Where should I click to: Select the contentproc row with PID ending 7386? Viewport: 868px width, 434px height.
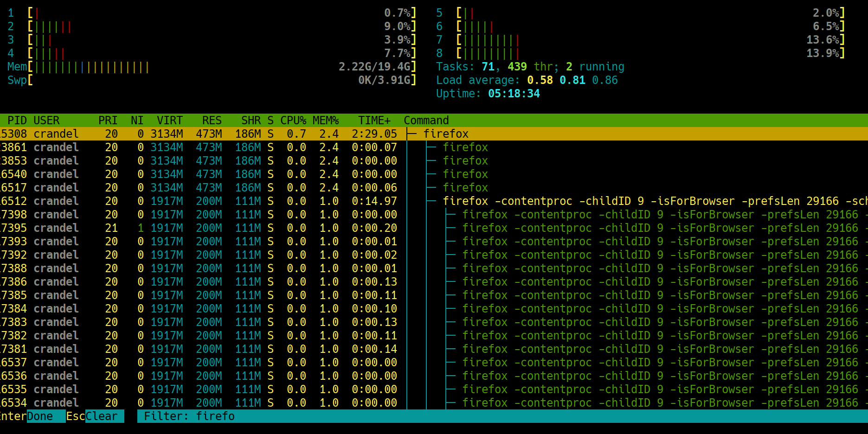[434, 282]
